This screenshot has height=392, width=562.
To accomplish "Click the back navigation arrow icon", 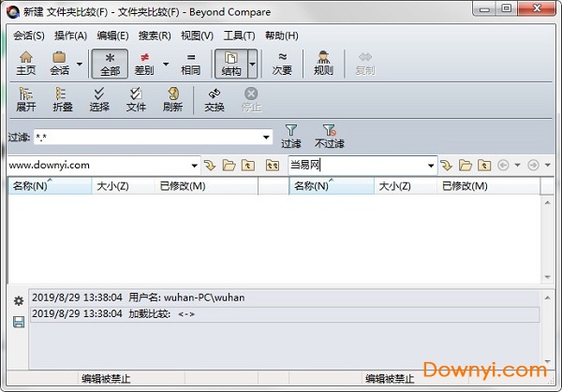I will 503,165.
